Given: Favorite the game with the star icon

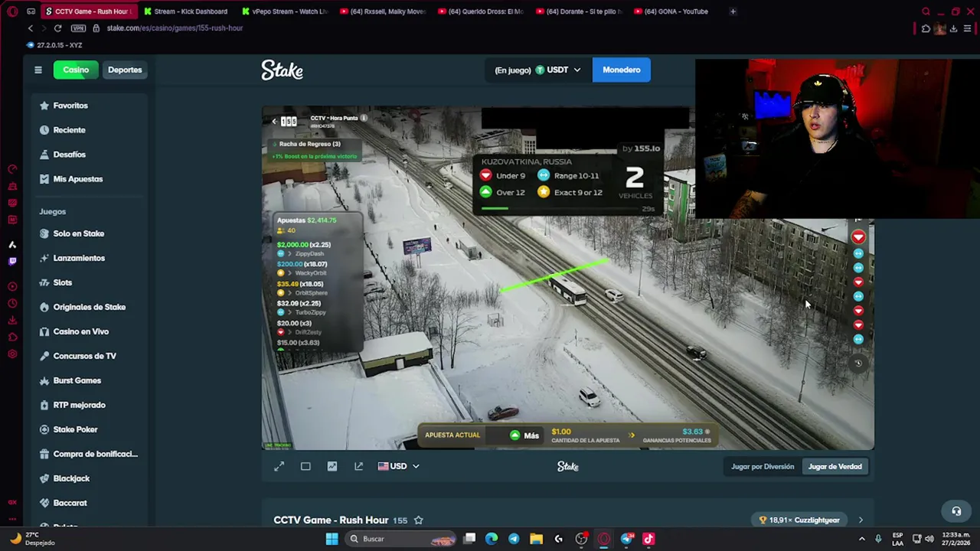Looking at the screenshot, I should pyautogui.click(x=418, y=520).
